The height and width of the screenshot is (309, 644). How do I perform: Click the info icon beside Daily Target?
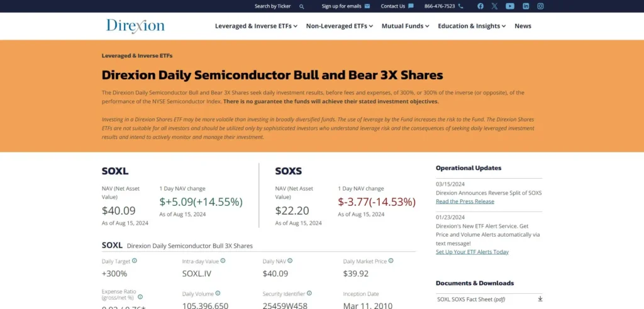click(135, 261)
